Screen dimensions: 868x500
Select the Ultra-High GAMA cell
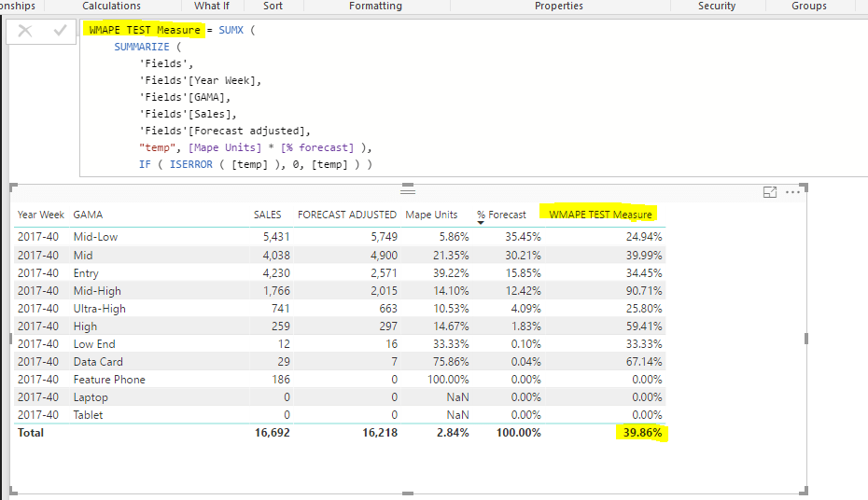100,309
